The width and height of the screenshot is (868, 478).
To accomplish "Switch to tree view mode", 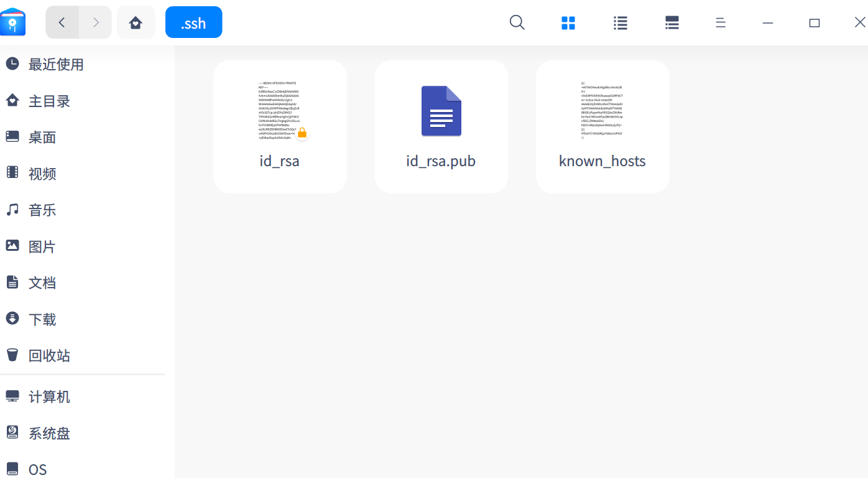I will click(672, 23).
